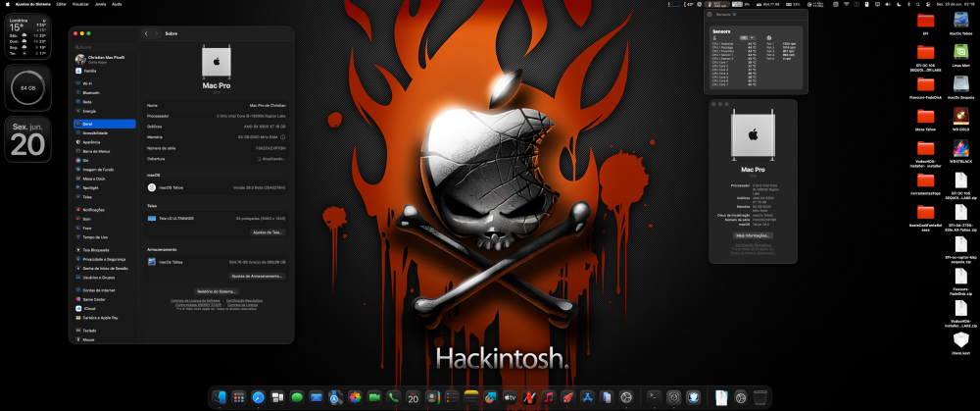
Task: Open Família in settings sidebar
Action: [x=105, y=72]
